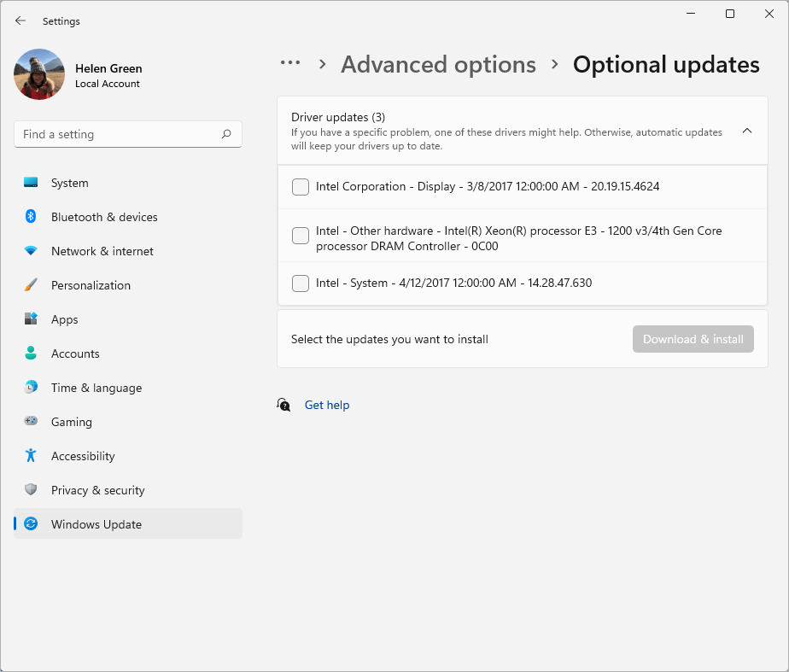Collapse the Driver updates section
789x672 pixels.
(x=747, y=131)
